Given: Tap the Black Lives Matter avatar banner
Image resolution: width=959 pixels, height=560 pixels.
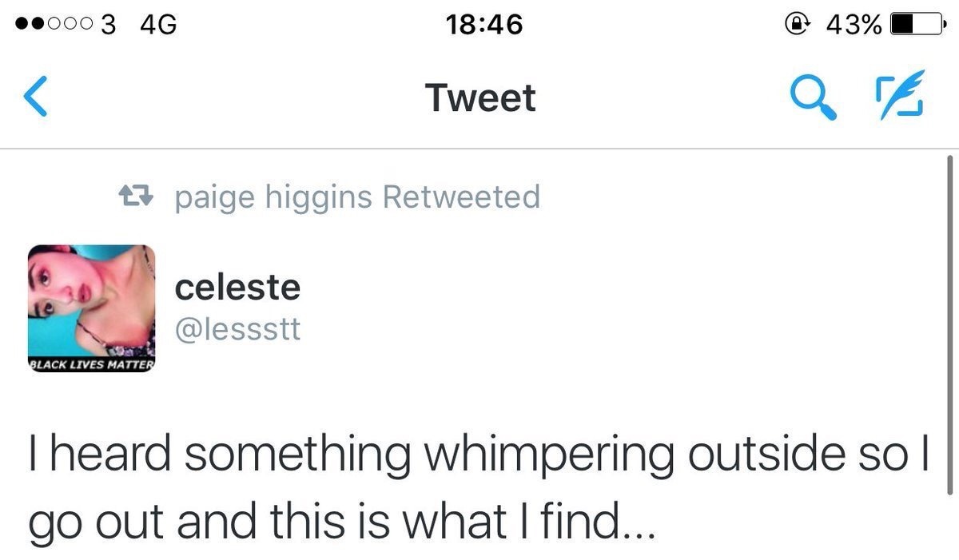Looking at the screenshot, I should (x=91, y=365).
